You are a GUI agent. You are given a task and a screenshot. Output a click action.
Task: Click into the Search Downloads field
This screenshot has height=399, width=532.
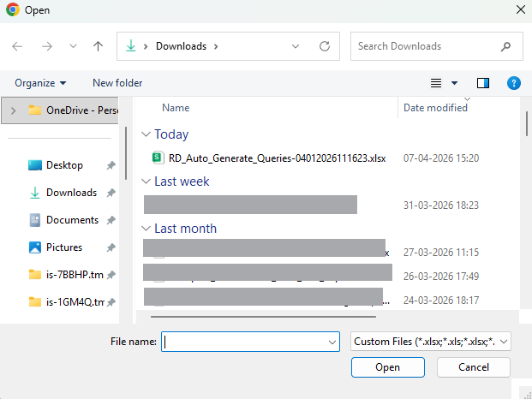pos(426,46)
